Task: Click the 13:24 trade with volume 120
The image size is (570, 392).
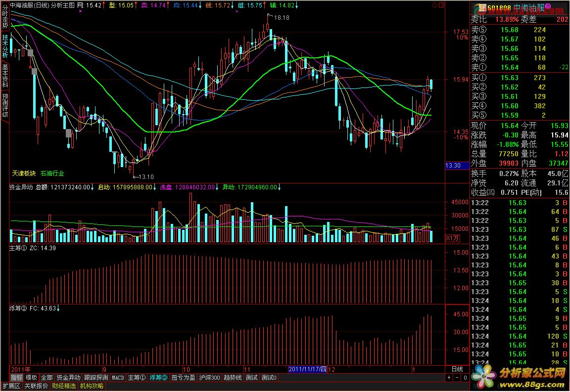Action: point(520,337)
